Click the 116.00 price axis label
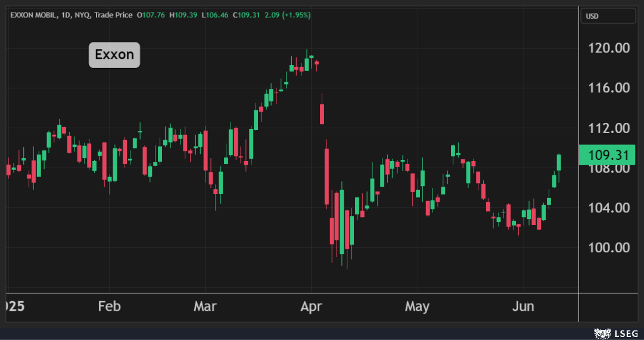Viewport: 644px width, 340px height. point(609,88)
